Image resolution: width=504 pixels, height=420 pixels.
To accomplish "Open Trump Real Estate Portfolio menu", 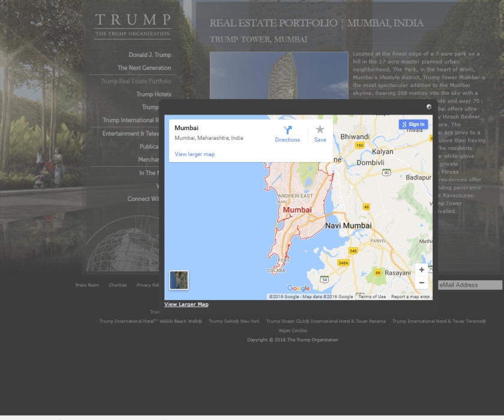I will pos(136,81).
